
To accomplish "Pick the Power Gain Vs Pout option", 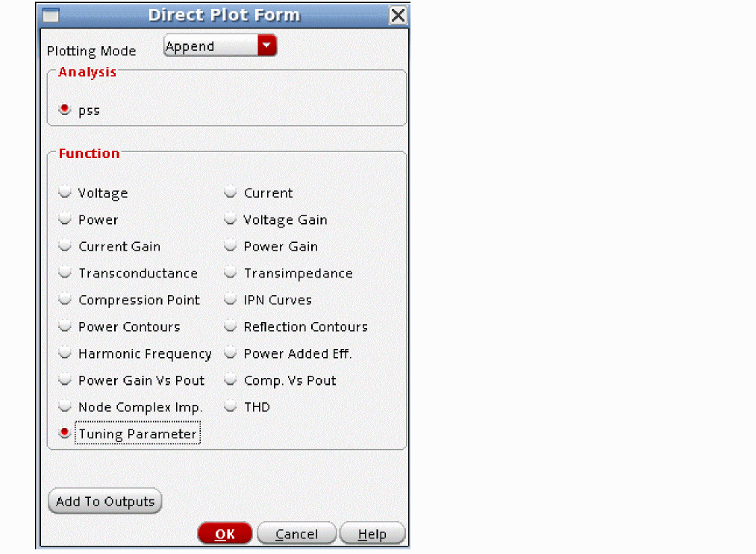I will tap(65, 380).
